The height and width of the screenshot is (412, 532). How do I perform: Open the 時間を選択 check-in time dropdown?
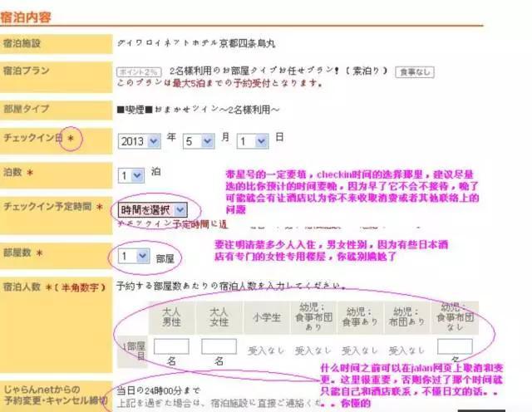[152, 210]
